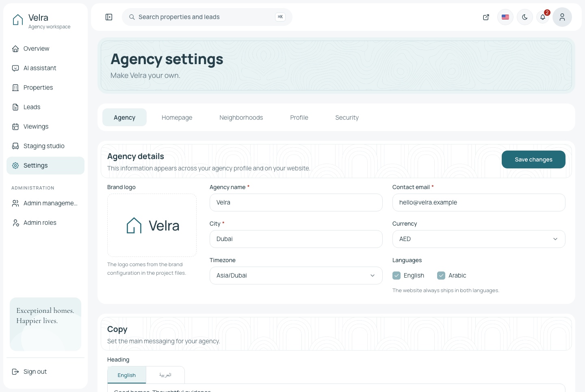Click the Brand logo preview image

(x=152, y=225)
